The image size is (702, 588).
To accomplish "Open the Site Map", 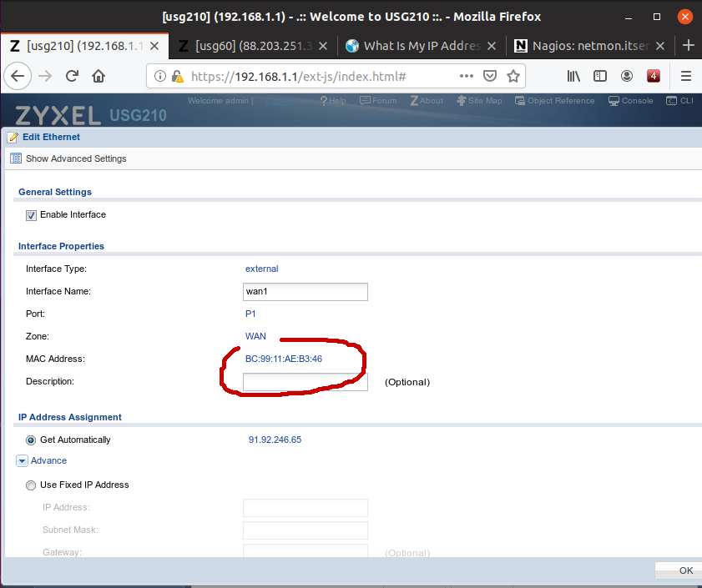I will pos(479,101).
